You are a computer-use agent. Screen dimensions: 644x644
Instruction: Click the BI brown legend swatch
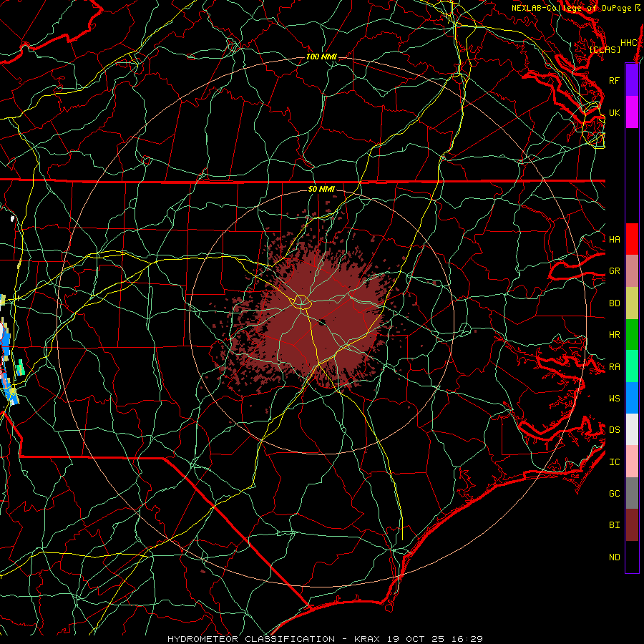coord(632,525)
